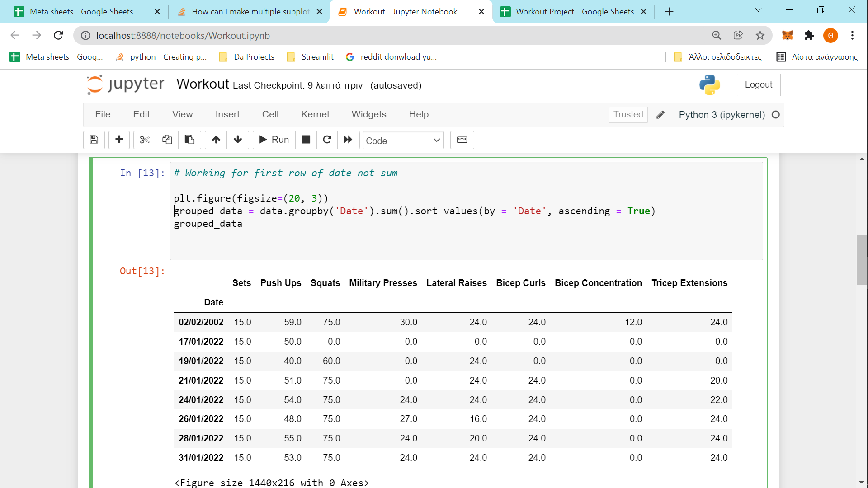Screen dimensions: 868x488
Task: Click the Tricep Extensions column header
Action: click(689, 283)
